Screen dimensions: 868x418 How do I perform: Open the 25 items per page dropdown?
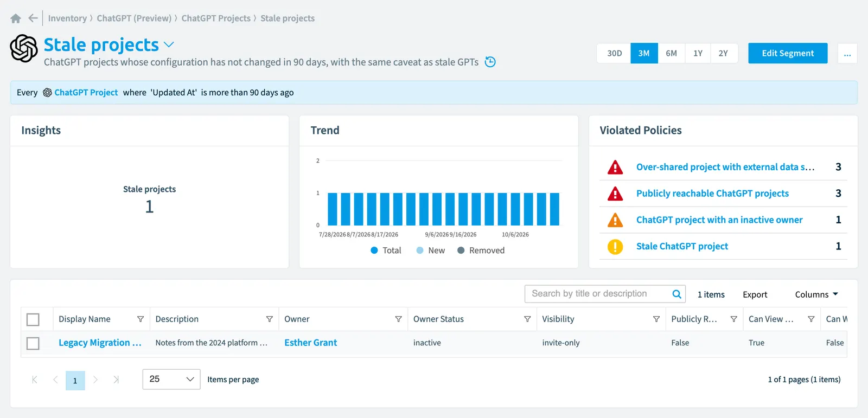[x=171, y=380]
